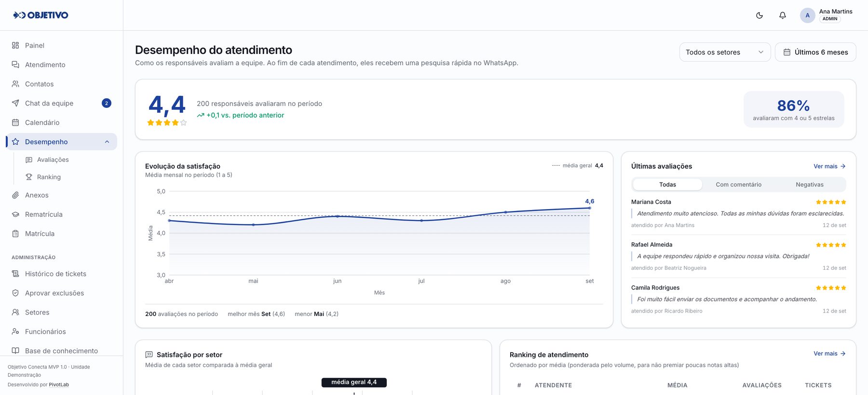Click the Ranking trophy icon
Screen dimensions: 868x395
tap(29, 177)
